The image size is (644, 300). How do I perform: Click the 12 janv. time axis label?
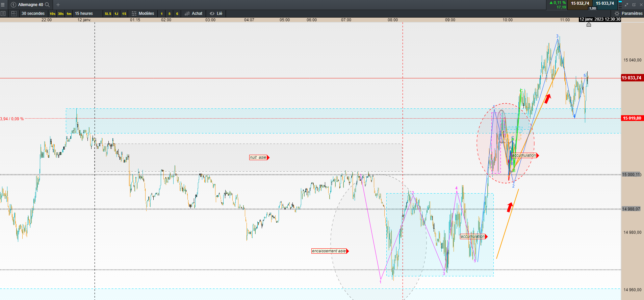click(84, 20)
